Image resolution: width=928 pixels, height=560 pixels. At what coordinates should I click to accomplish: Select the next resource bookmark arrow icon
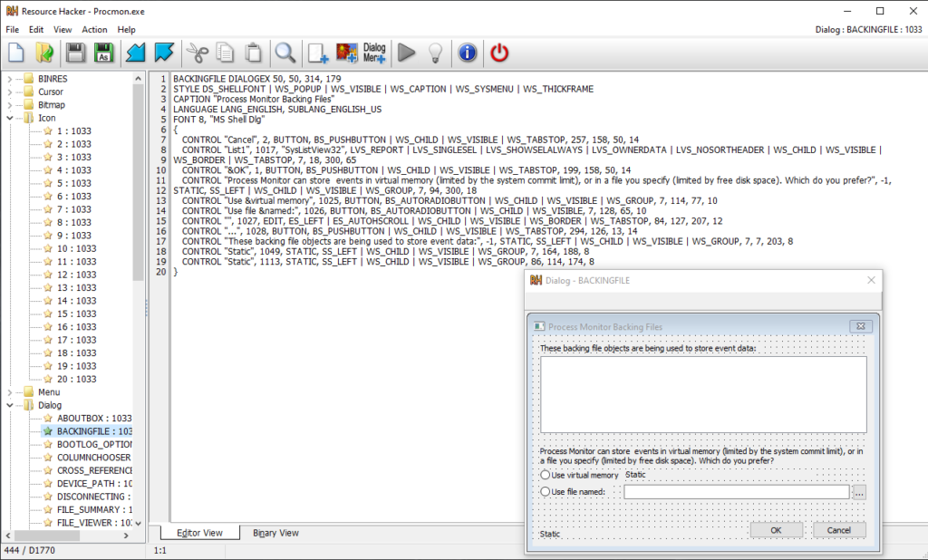(164, 53)
